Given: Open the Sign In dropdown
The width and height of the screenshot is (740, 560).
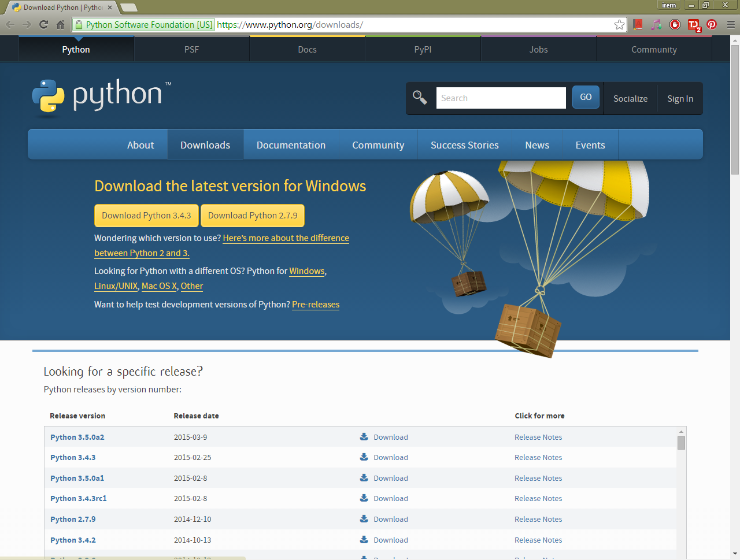Looking at the screenshot, I should pos(680,98).
